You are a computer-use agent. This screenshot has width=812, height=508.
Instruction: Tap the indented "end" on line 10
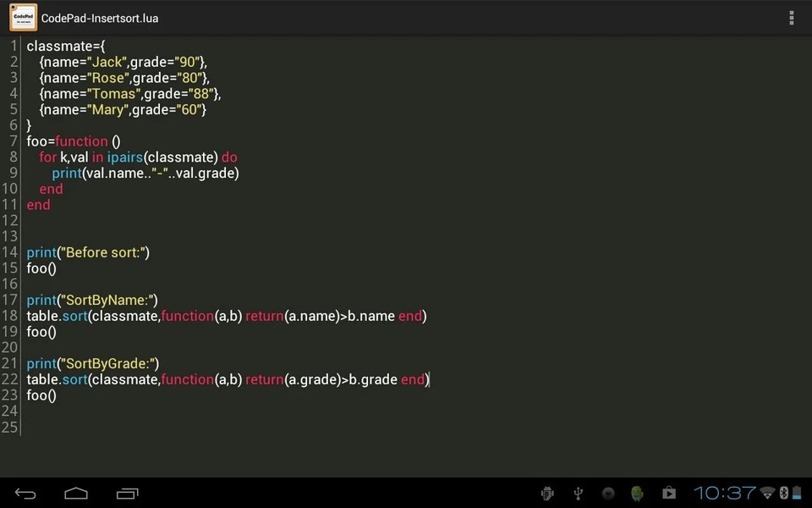[x=51, y=189]
